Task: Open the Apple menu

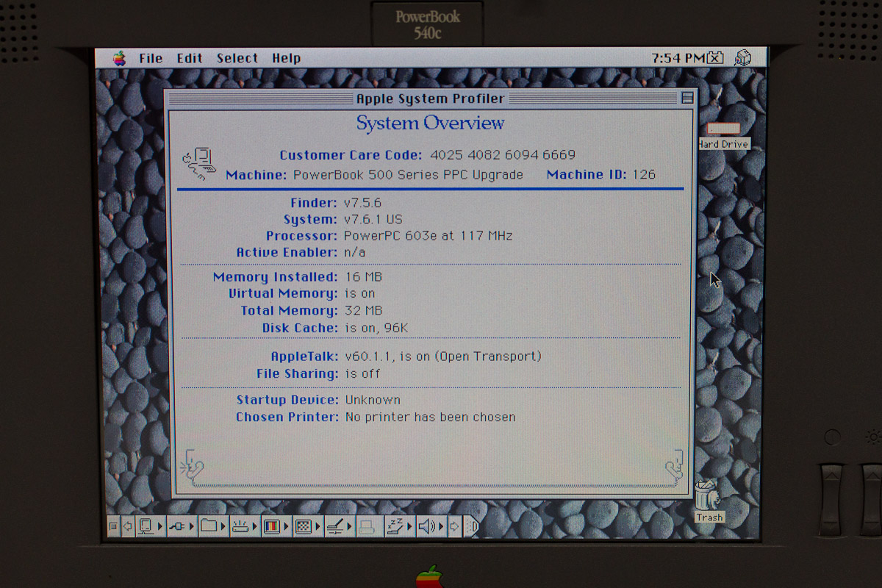Action: (119, 59)
